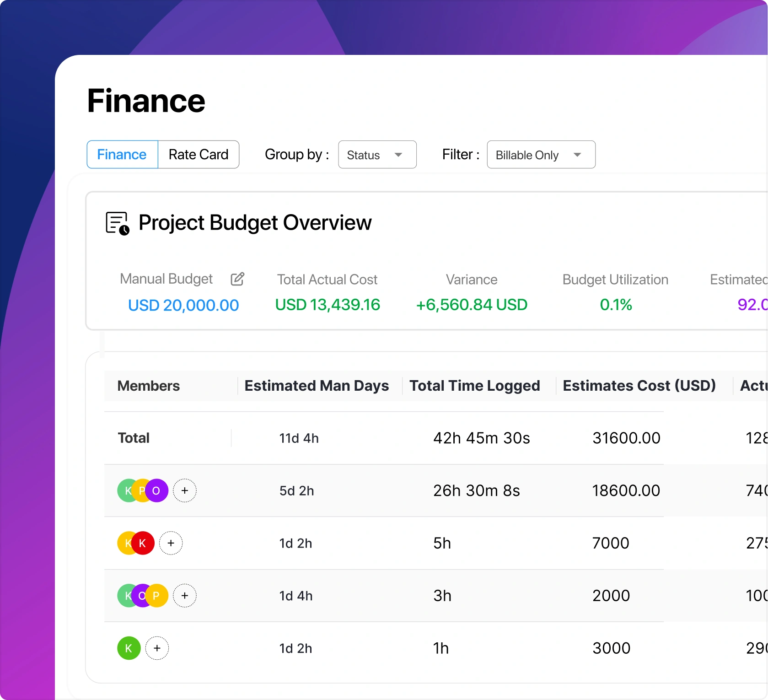Image resolution: width=768 pixels, height=700 pixels.
Task: Switch to the Rate Card tab
Action: (199, 155)
